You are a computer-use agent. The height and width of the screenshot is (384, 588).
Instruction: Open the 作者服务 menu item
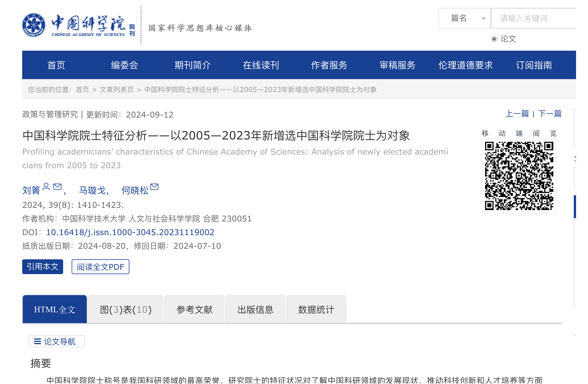[x=329, y=65]
